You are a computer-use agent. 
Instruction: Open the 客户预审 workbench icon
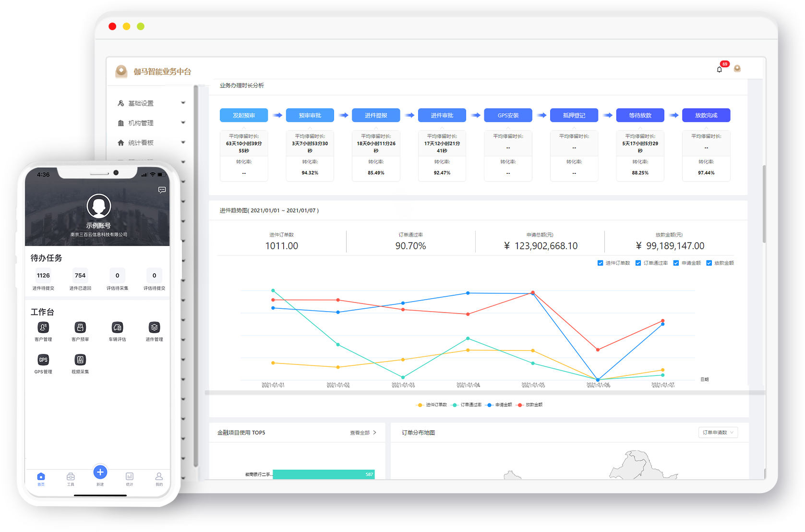tap(80, 327)
